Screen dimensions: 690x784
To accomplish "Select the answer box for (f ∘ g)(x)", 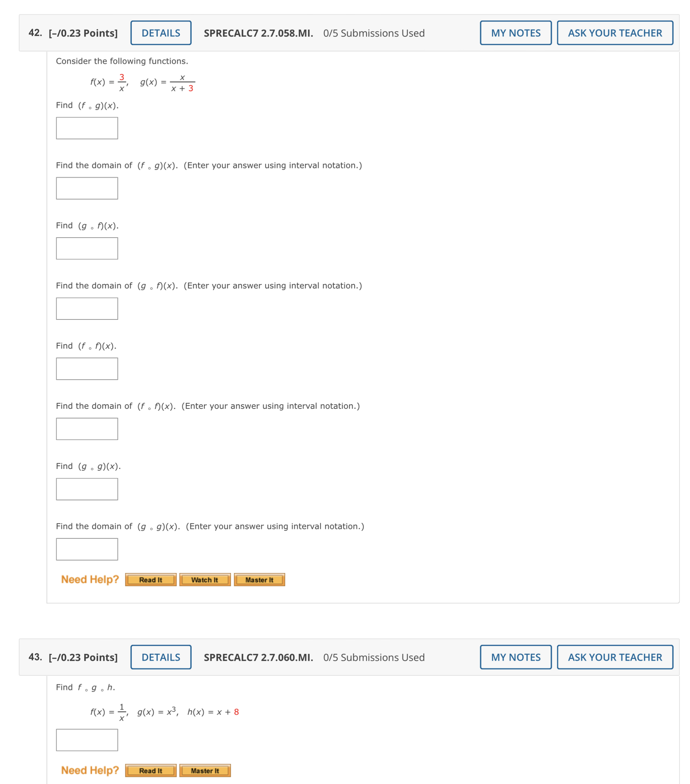I will pos(87,128).
